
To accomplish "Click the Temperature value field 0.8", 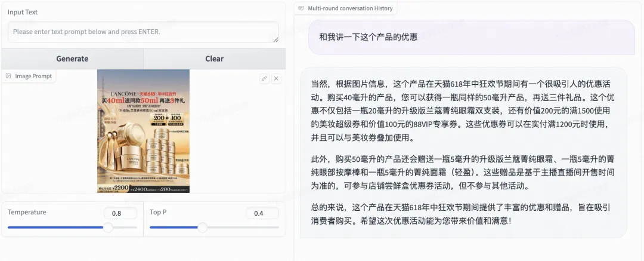I will point(120,213).
